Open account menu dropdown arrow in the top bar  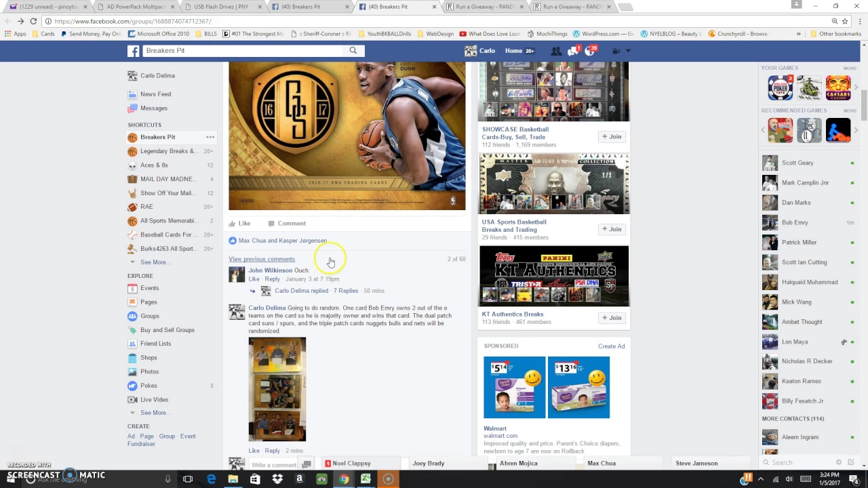point(627,51)
